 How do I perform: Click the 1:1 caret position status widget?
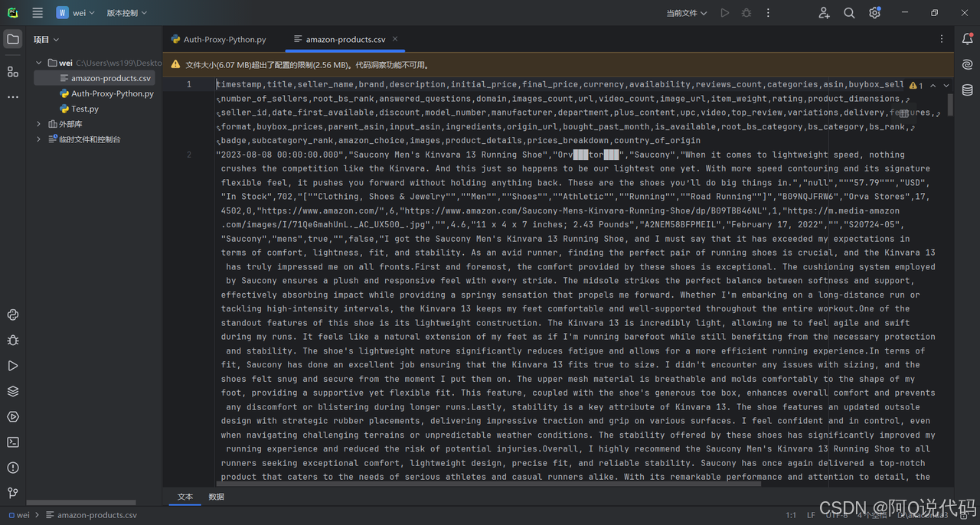point(791,515)
